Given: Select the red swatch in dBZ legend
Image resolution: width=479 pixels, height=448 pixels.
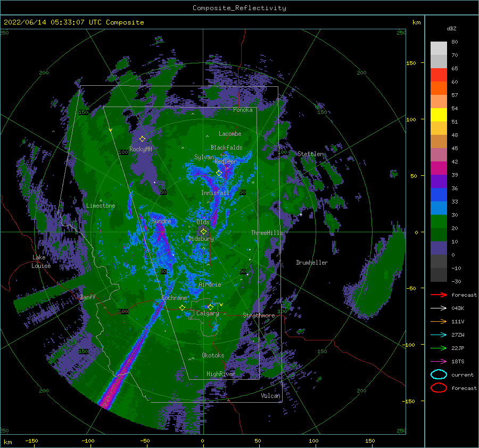Looking at the screenshot, I should (x=439, y=75).
